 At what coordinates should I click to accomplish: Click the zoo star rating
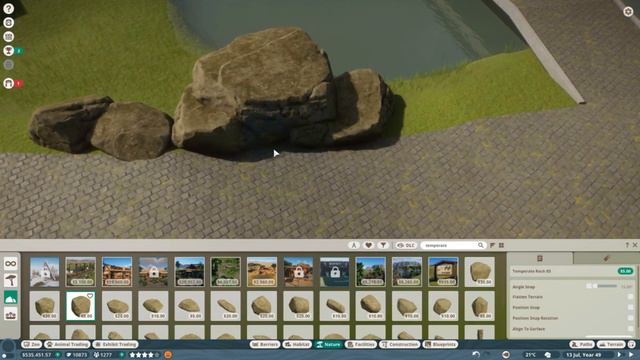(x=144, y=355)
